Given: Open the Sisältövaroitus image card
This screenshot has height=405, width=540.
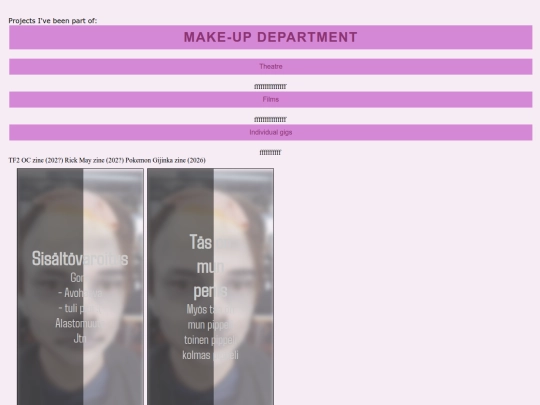Looking at the screenshot, I should [x=80, y=287].
